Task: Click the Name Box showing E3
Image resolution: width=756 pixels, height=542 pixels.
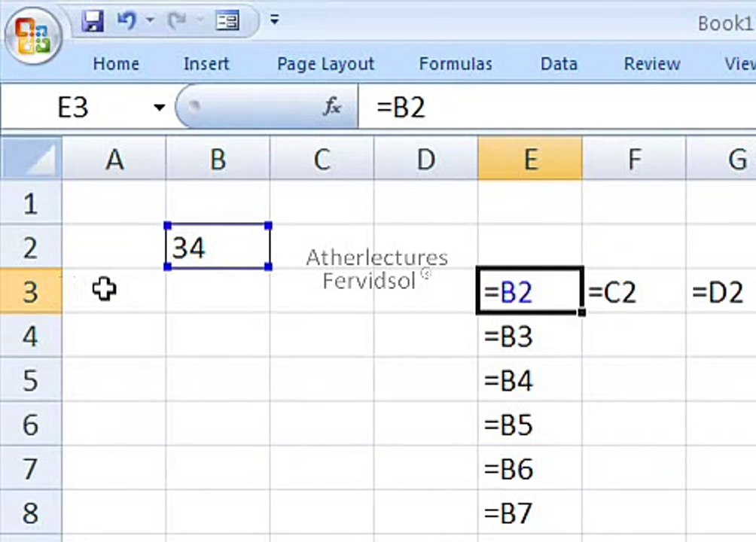Action: coord(75,107)
